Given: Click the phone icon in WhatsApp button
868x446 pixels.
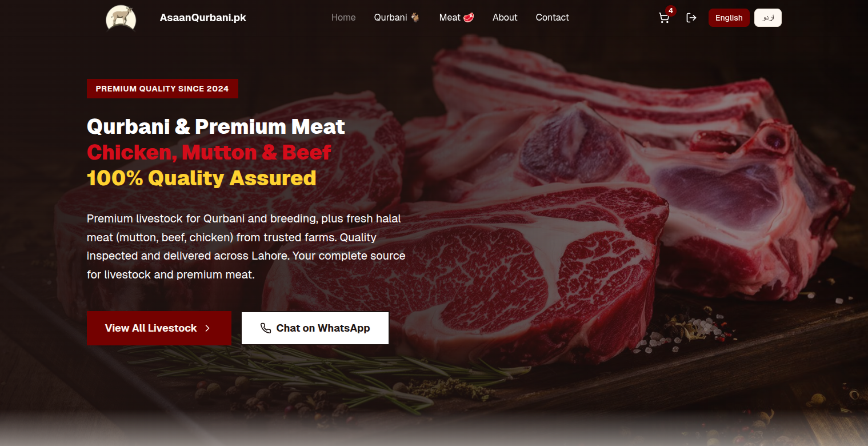Looking at the screenshot, I should coord(266,328).
